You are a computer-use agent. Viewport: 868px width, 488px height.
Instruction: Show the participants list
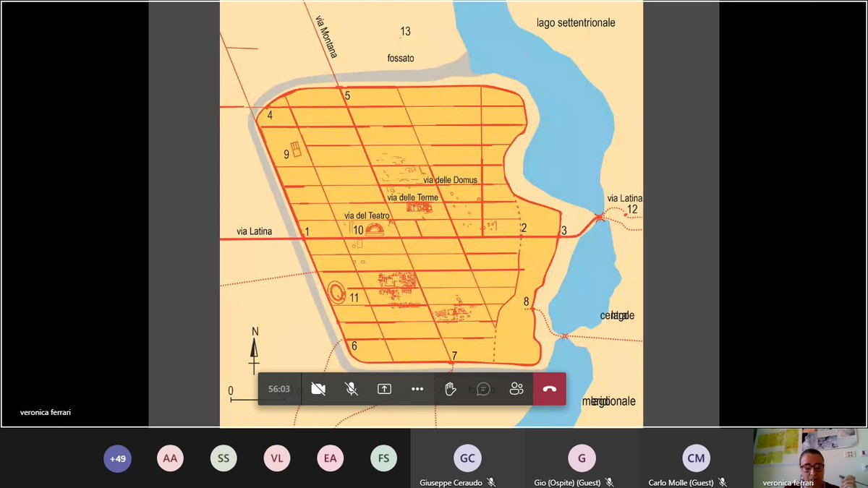pos(516,389)
